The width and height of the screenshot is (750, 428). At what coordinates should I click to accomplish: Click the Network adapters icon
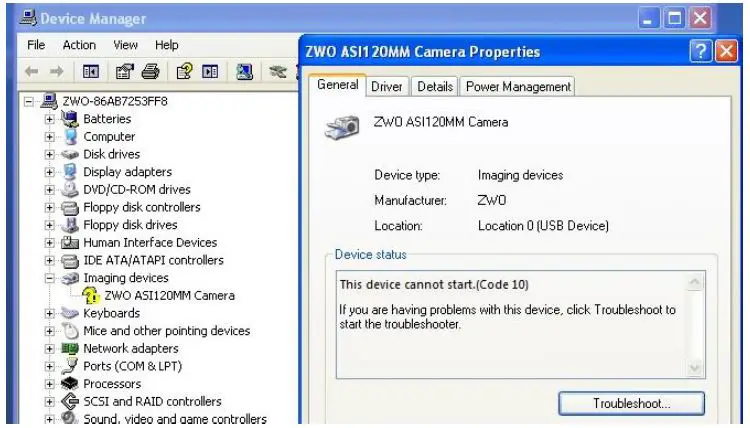pos(70,349)
